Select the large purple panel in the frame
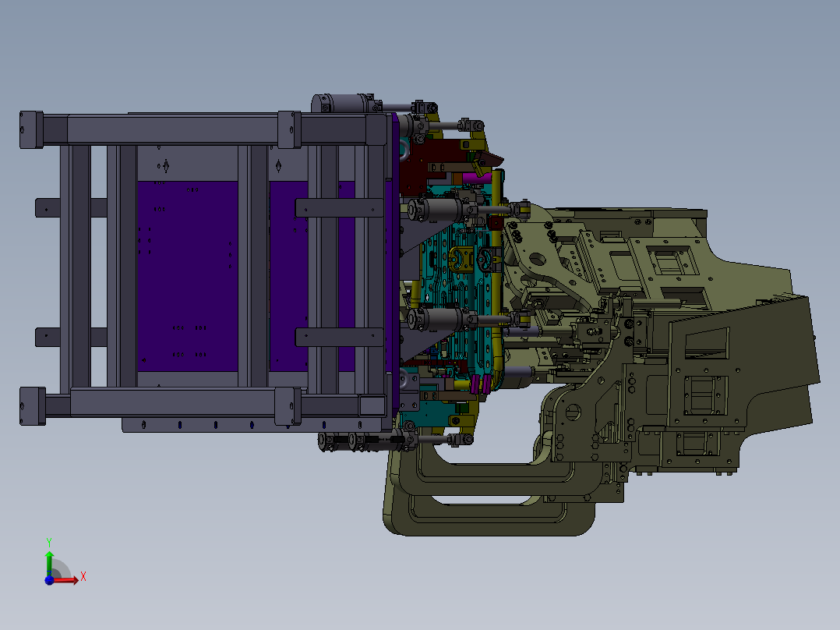Image resolution: width=840 pixels, height=630 pixels. click(x=187, y=276)
